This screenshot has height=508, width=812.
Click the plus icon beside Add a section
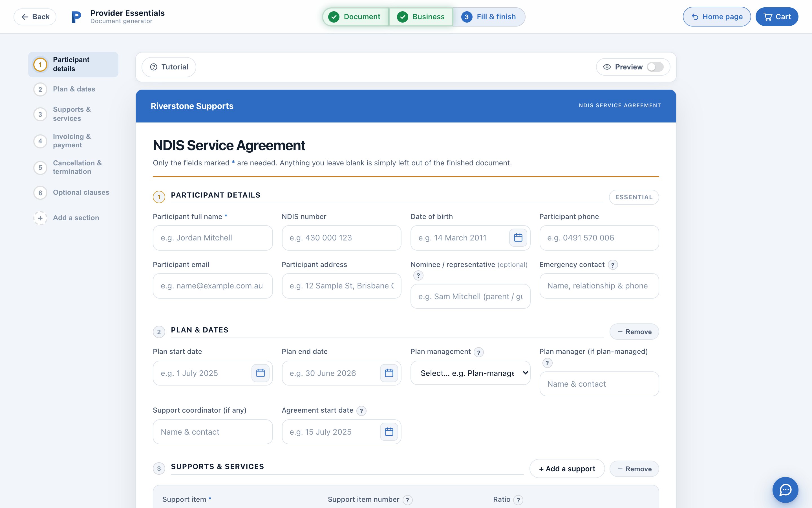tap(40, 218)
